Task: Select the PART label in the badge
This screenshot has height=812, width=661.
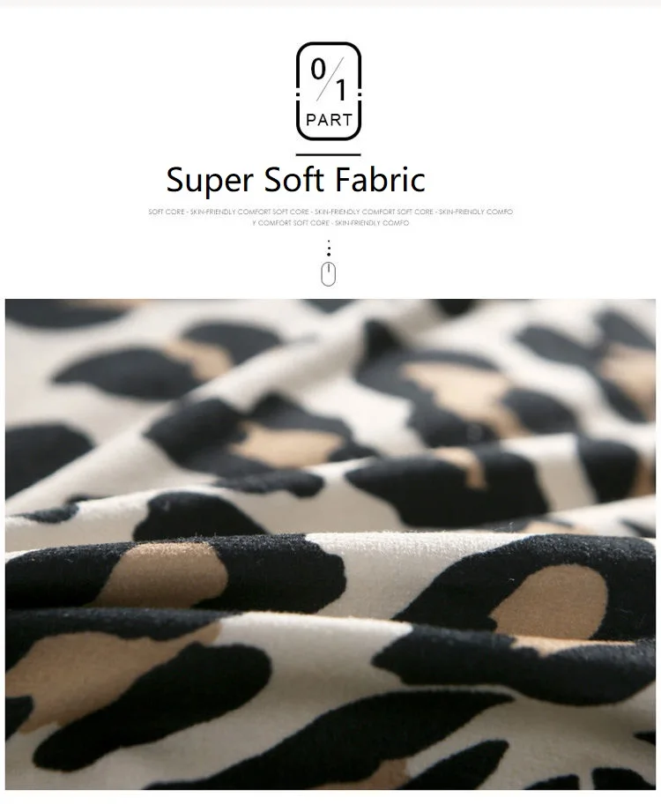Action: click(329, 120)
